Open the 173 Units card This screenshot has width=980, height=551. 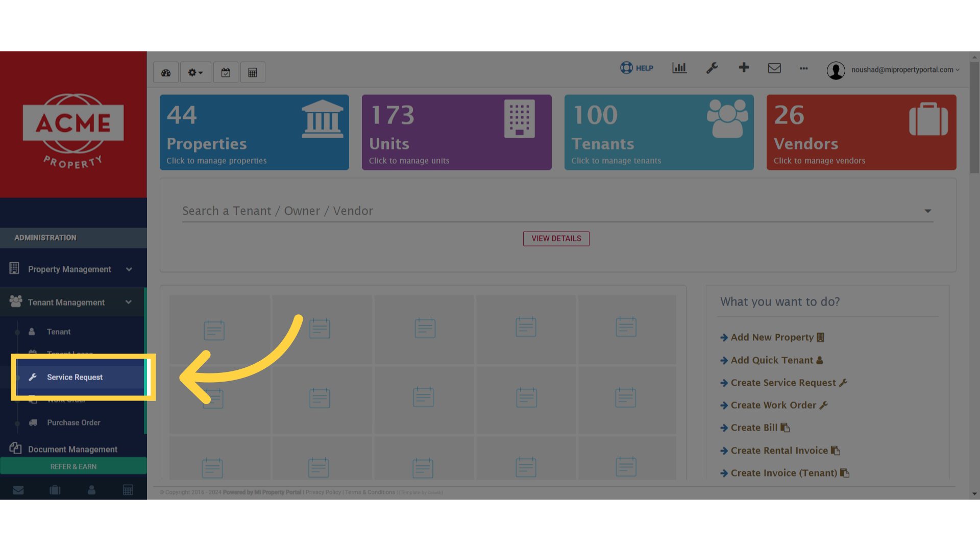pyautogui.click(x=457, y=132)
